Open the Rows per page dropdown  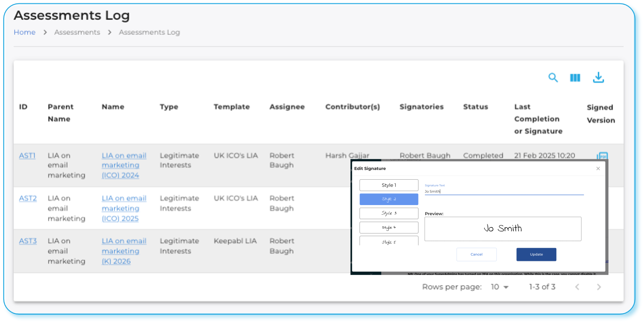pyautogui.click(x=499, y=287)
